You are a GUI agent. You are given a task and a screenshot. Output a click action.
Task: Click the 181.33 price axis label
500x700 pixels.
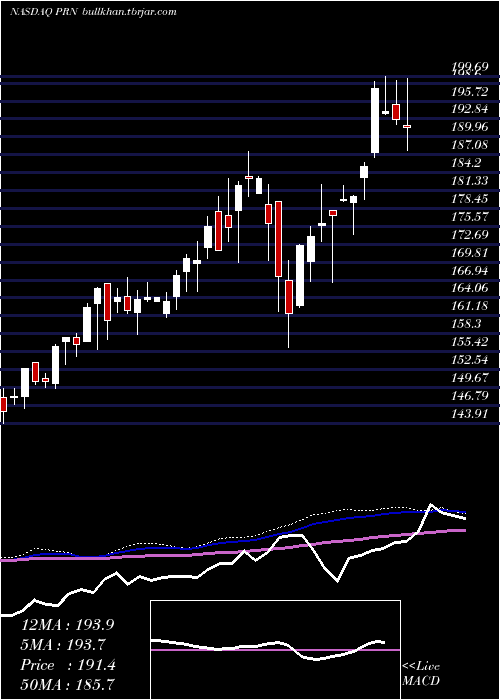(x=471, y=180)
